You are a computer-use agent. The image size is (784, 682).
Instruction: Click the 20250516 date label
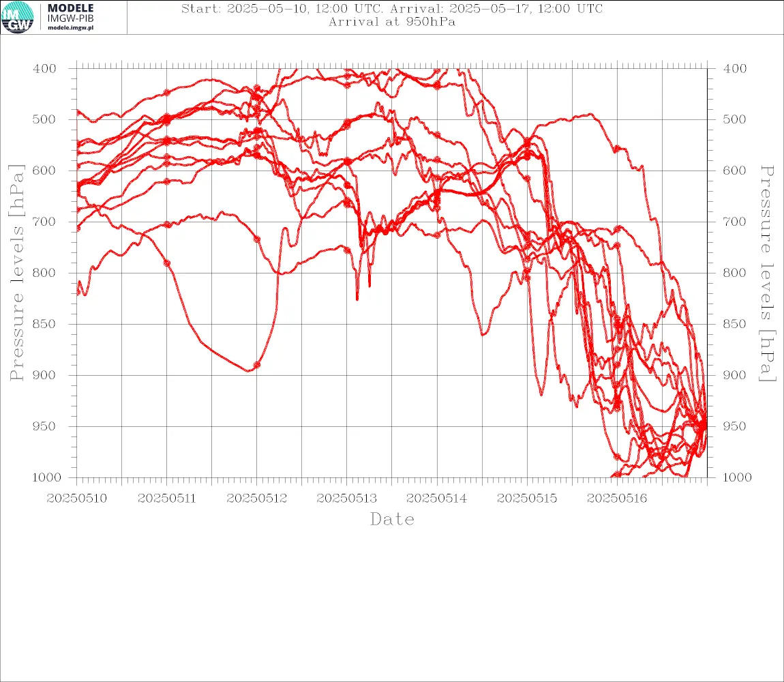coord(616,499)
